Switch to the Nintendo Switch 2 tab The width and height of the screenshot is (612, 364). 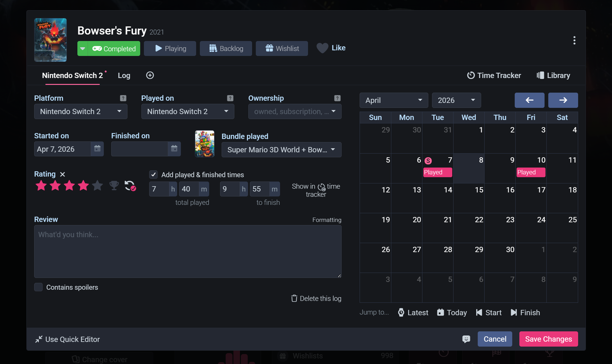point(72,76)
